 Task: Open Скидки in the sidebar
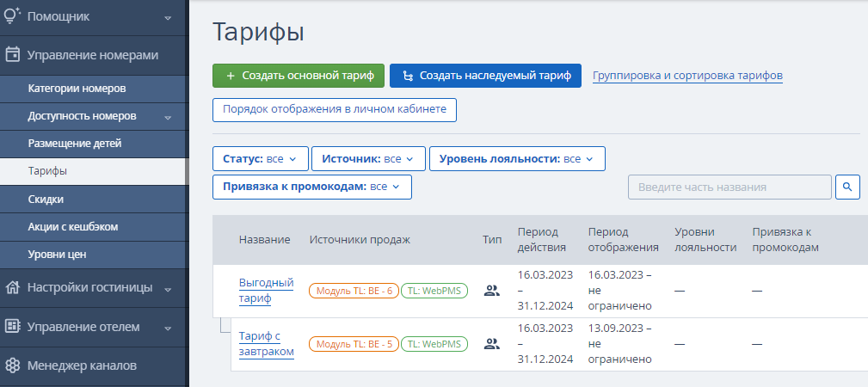click(x=94, y=199)
